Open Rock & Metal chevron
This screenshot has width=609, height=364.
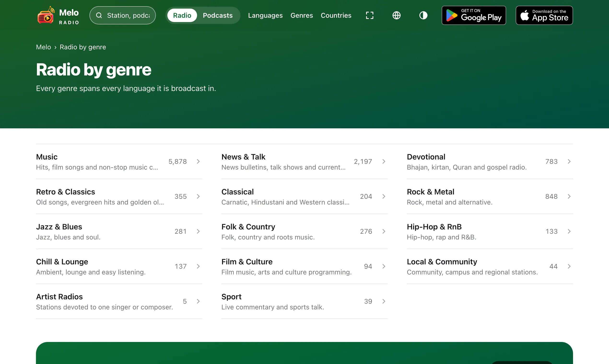[569, 196]
